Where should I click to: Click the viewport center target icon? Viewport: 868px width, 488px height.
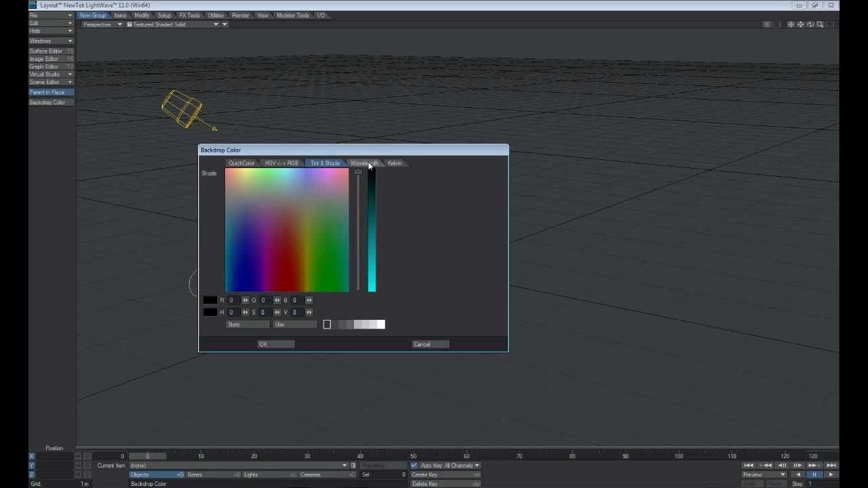click(791, 24)
